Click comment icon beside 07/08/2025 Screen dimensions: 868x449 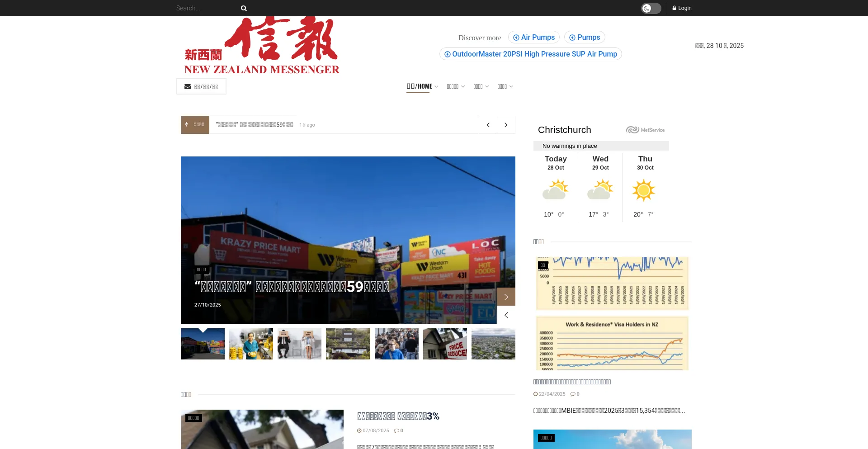pyautogui.click(x=396, y=431)
